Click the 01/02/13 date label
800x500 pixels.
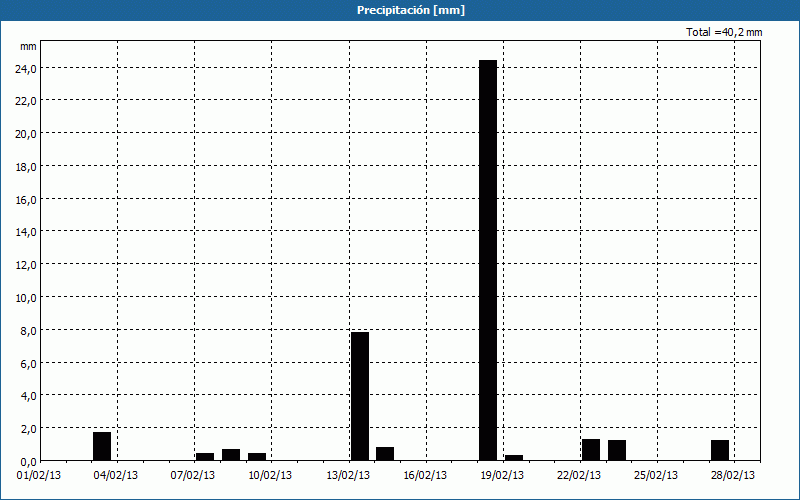coord(39,476)
